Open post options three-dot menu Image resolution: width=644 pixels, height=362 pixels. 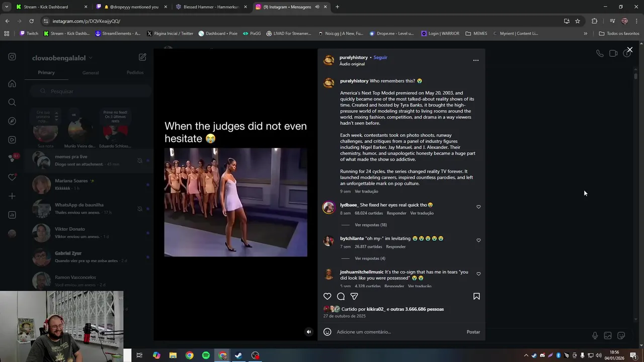[x=476, y=60]
